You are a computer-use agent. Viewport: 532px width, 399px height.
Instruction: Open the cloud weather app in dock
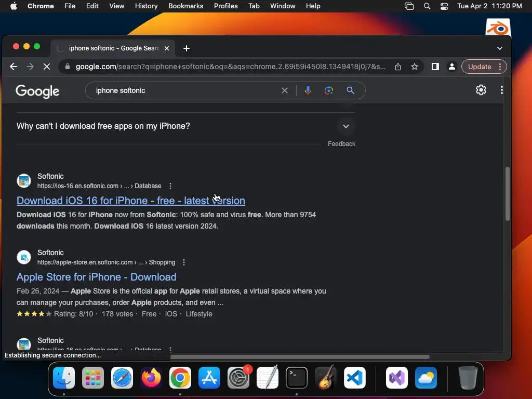[426, 378]
